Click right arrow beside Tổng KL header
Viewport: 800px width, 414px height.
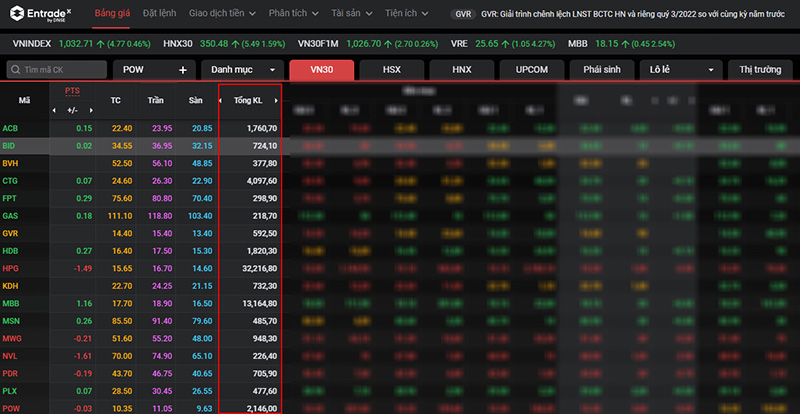click(276, 101)
